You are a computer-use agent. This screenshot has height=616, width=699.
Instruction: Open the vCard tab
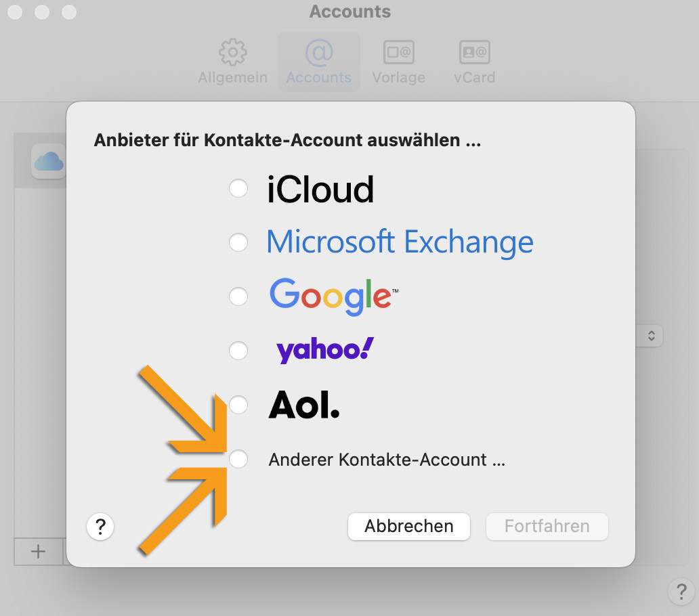474,62
